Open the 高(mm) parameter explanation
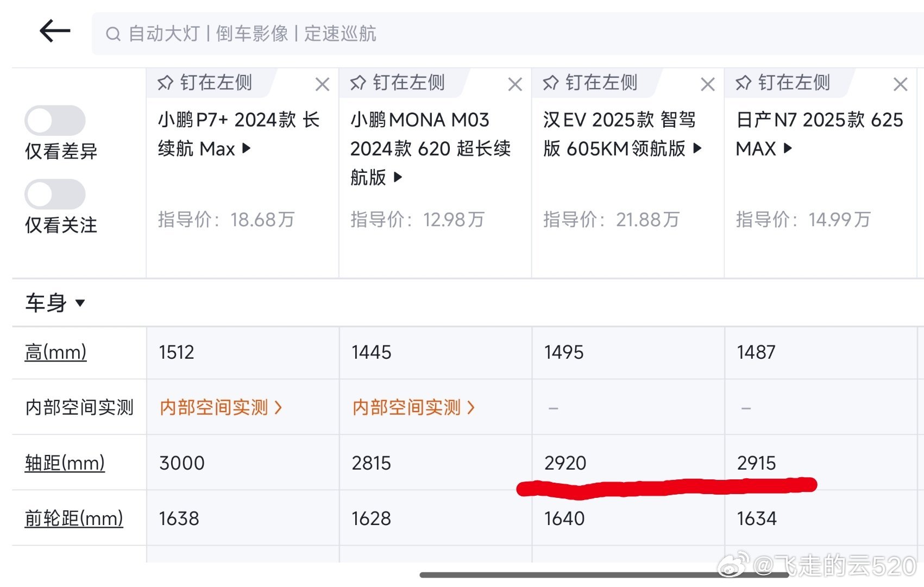924x587 pixels. 55,352
